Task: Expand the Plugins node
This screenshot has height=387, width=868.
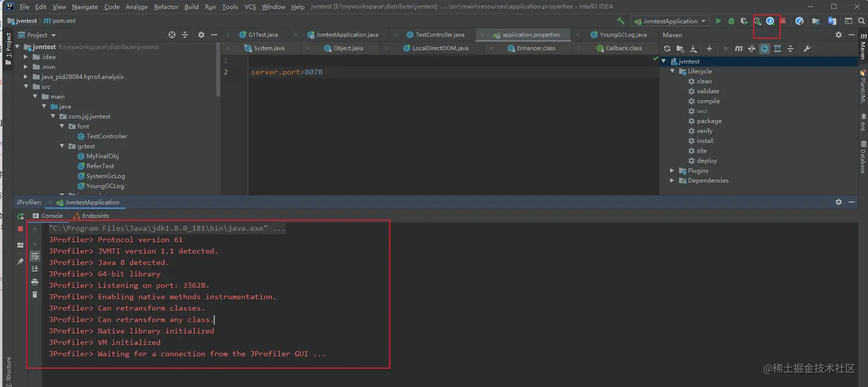Action: click(672, 170)
